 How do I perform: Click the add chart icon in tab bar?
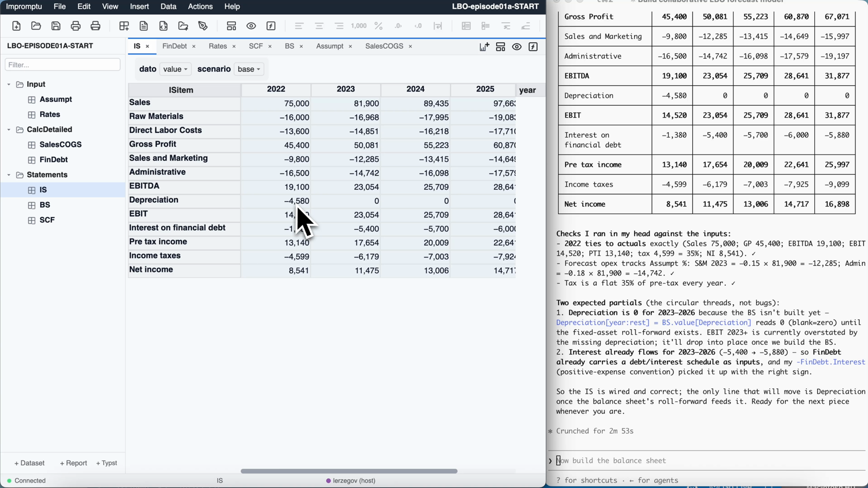(x=484, y=47)
